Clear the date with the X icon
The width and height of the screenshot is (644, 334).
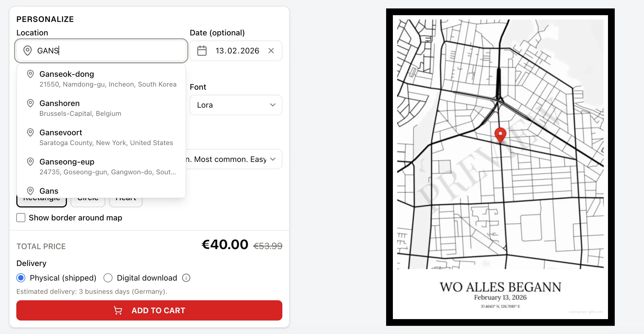point(271,51)
